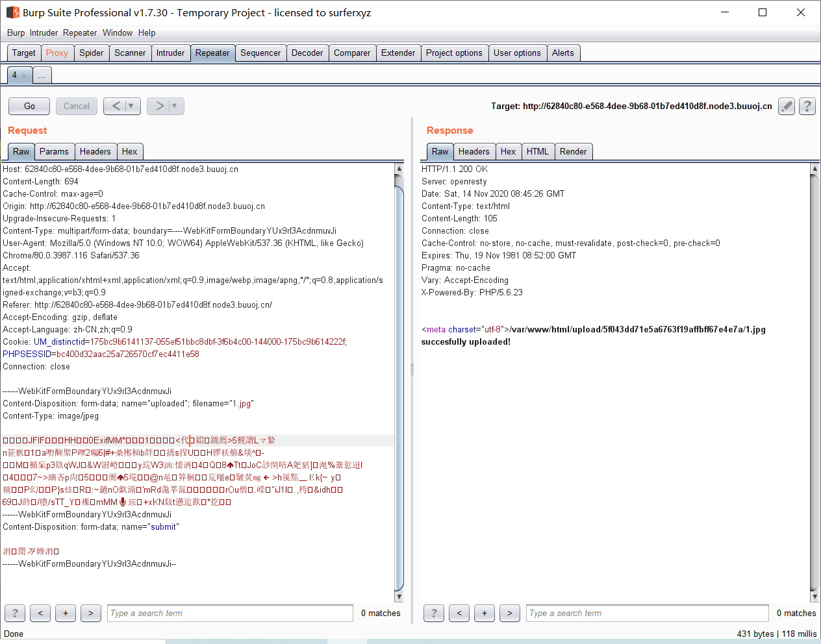Open the User options tab
Viewport: 821px width, 644px height.
pos(517,53)
